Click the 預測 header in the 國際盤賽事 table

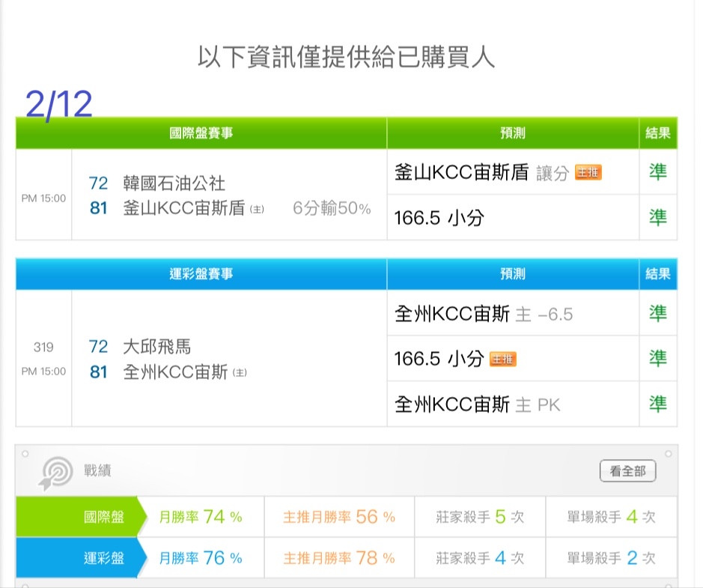(513, 133)
